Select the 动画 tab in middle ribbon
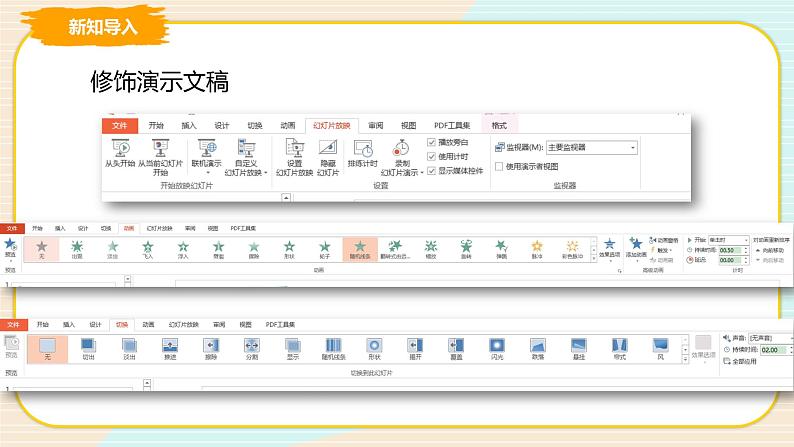794x447 pixels. [x=129, y=228]
